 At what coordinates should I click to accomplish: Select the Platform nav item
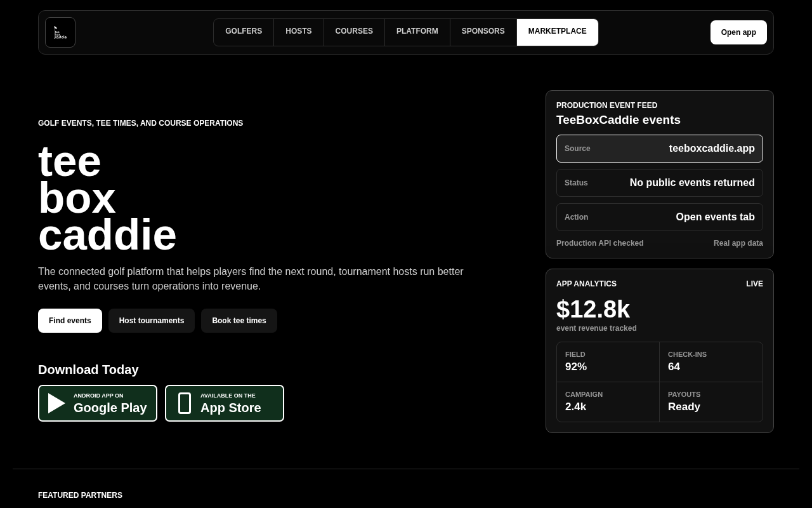click(x=417, y=32)
